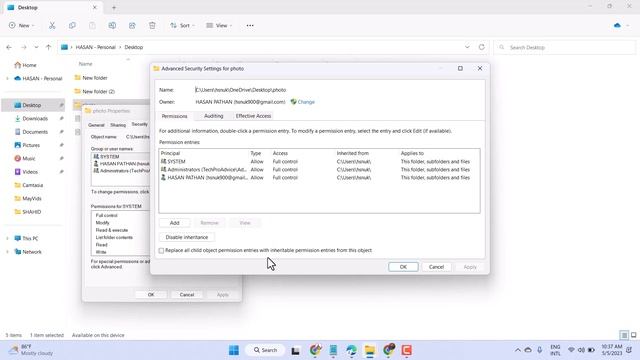Click the microphone icon in system tray
640x360 pixels.
[x=540, y=350]
